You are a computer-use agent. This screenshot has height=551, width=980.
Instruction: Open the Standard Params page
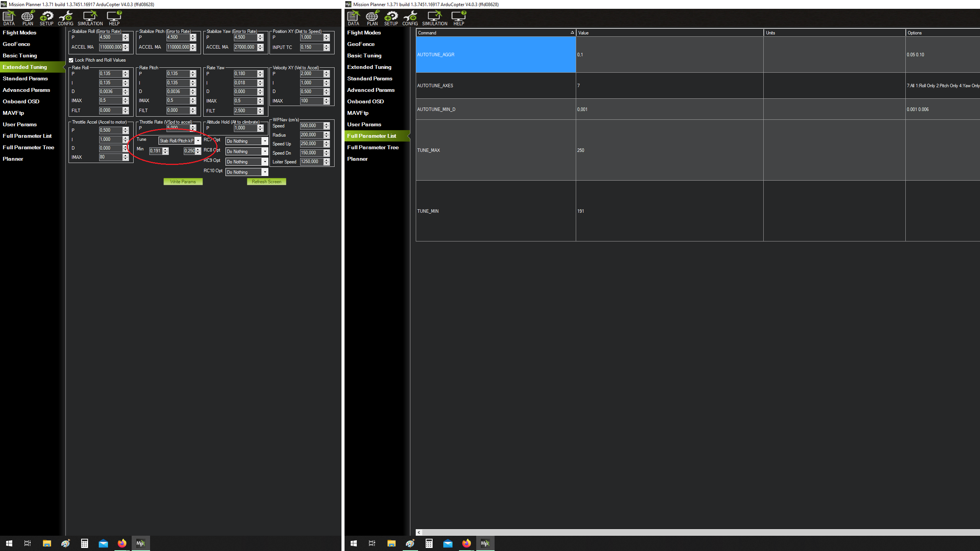[25, 78]
